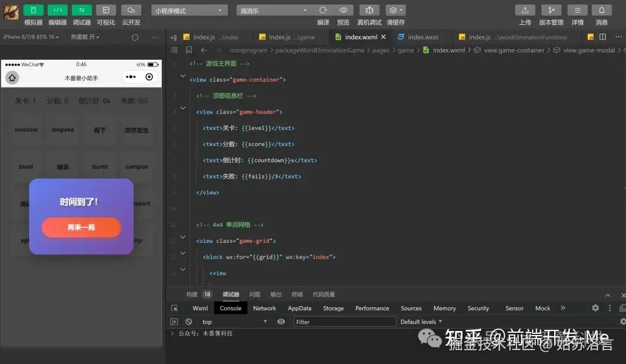Click the element inspector picker icon
This screenshot has width=626, height=364.
click(174, 308)
